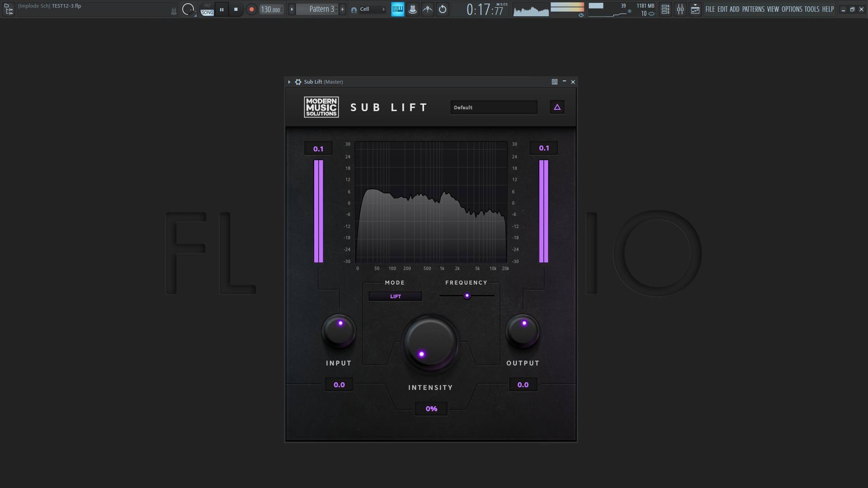Click the INTENSITY 0% value field

pos(431,409)
